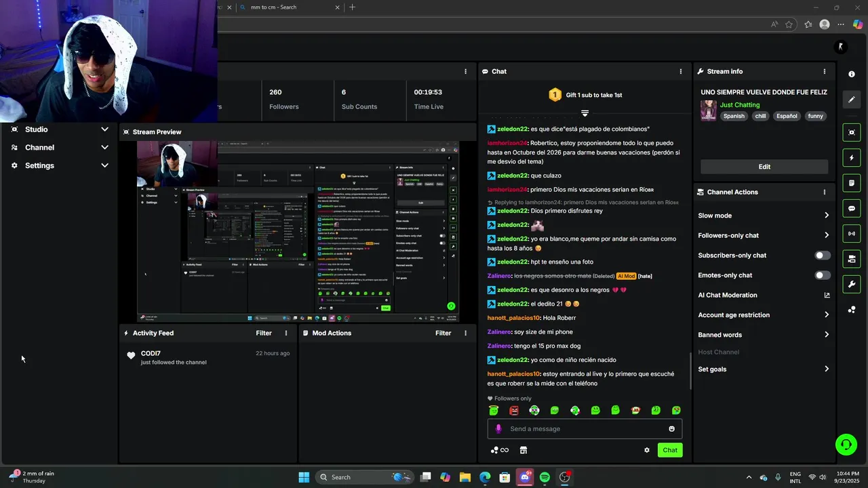Toggle the broadcast signal widget icon
The height and width of the screenshot is (488, 868).
point(852,234)
